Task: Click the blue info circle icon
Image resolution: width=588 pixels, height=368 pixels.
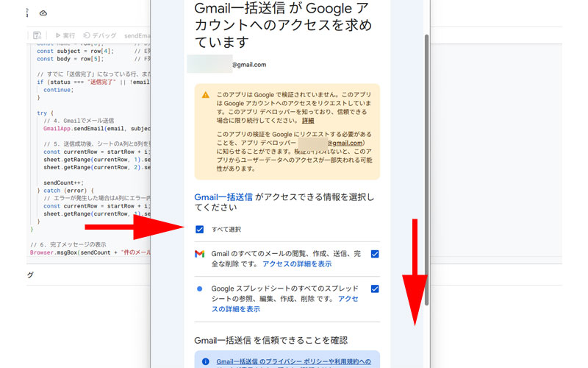Action: [205, 361]
